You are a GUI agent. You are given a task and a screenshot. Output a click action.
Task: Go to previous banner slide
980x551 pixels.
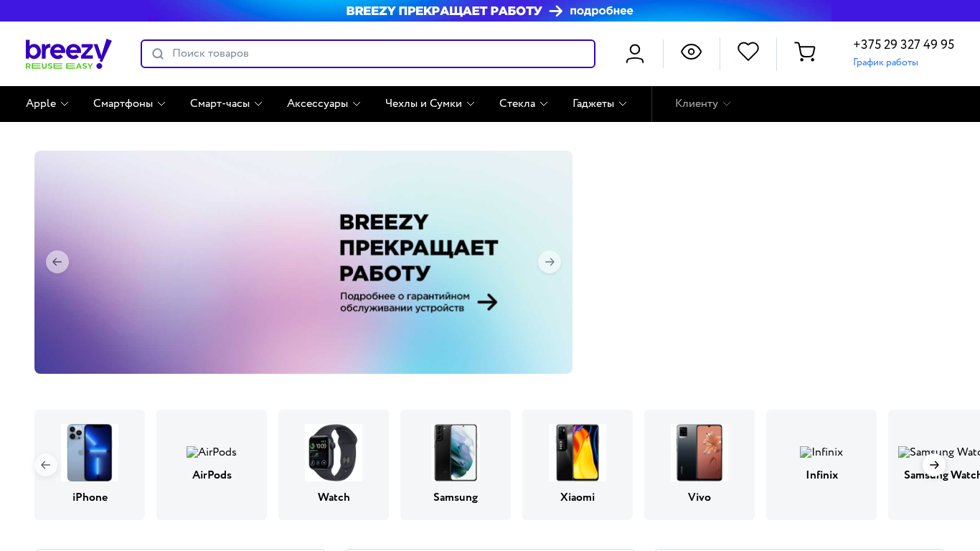(x=57, y=262)
